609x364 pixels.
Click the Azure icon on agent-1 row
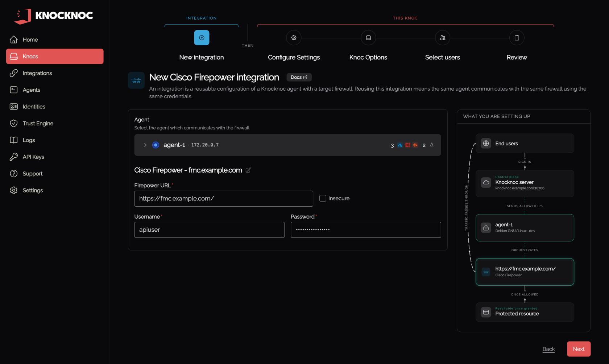[x=400, y=145]
